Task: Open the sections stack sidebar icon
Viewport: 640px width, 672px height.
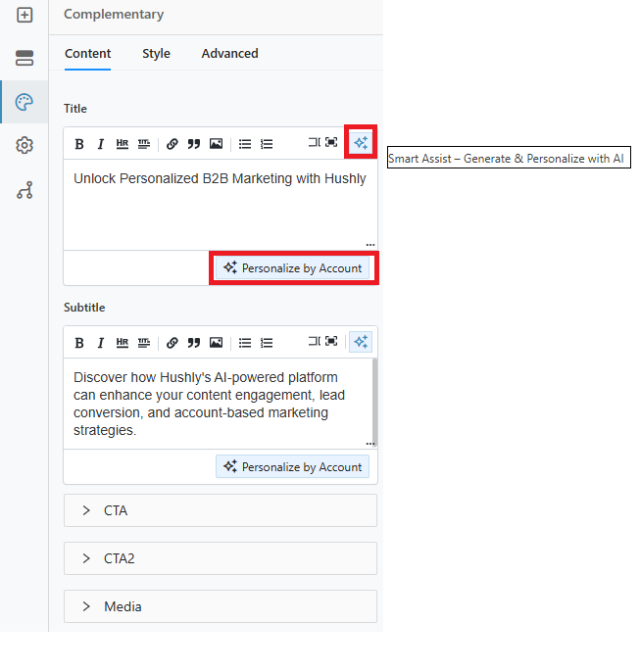Action: coord(25,58)
